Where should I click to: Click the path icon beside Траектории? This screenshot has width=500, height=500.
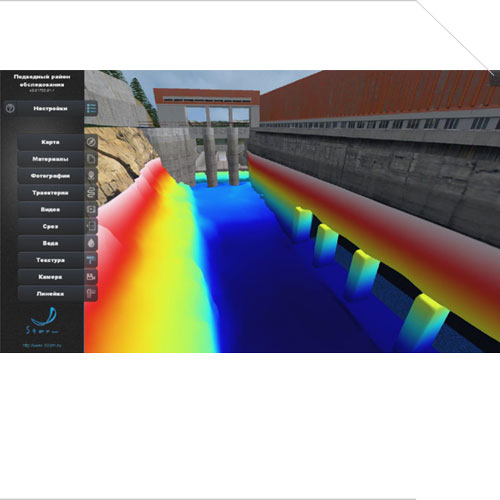[91, 193]
